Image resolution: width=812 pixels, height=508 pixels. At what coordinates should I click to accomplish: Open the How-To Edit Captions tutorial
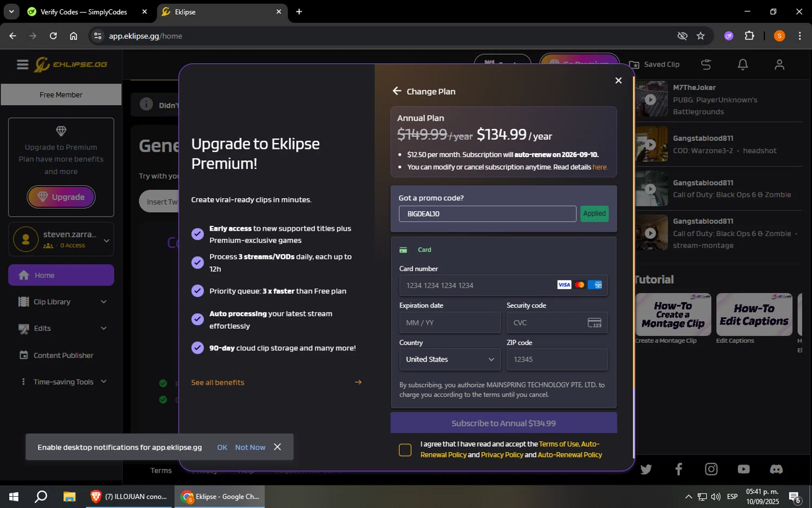click(754, 315)
